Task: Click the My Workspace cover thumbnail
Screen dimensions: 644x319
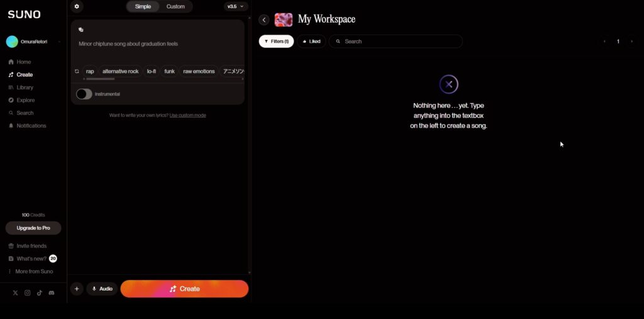Action: click(x=284, y=20)
